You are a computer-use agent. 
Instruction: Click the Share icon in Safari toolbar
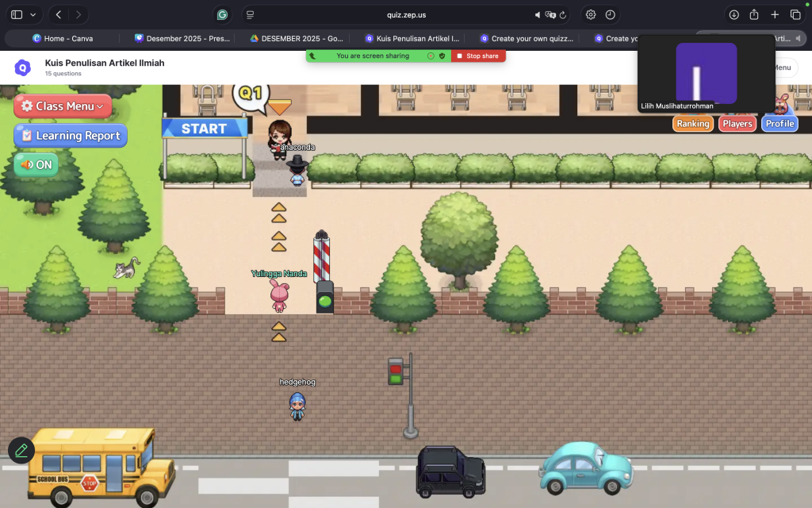point(754,15)
